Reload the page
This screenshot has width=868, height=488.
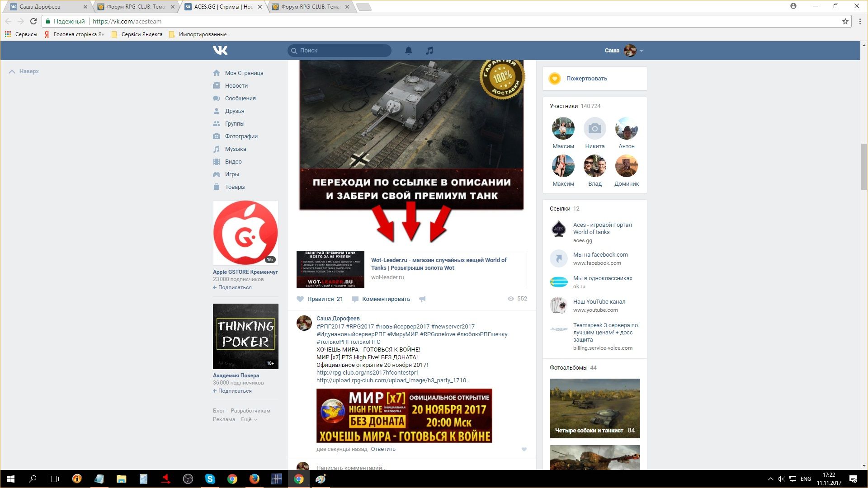click(33, 21)
